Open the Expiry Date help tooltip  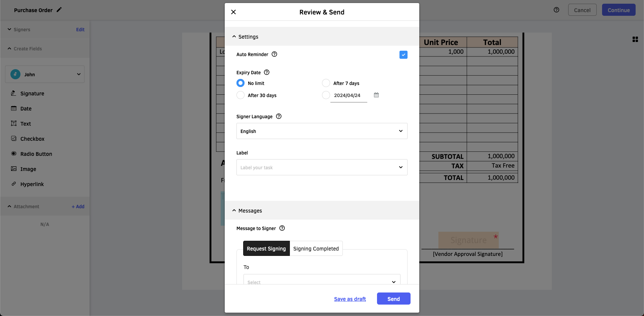(x=266, y=72)
